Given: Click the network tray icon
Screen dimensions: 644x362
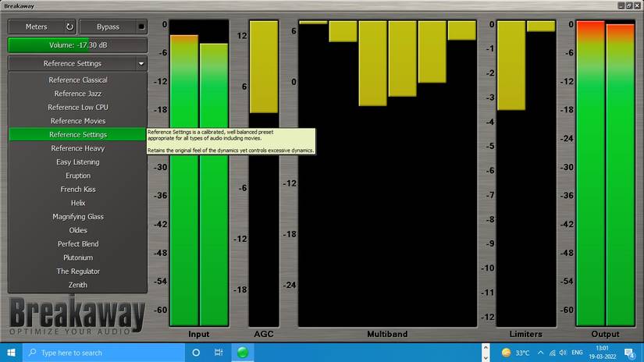Looking at the screenshot, I should click(x=553, y=353).
